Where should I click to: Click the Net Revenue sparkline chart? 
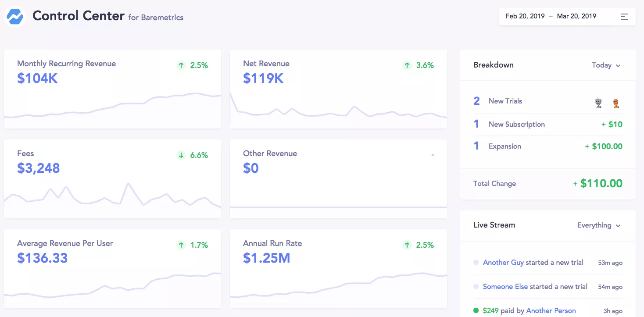click(338, 110)
